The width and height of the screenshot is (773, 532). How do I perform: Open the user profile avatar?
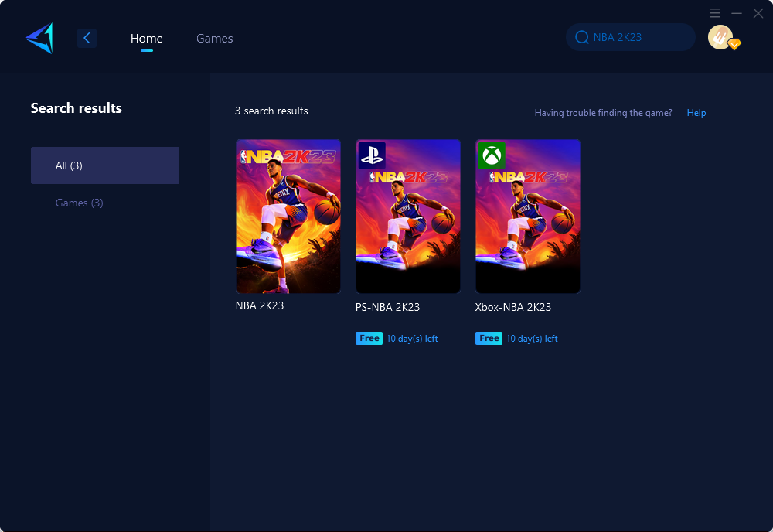pyautogui.click(x=720, y=37)
